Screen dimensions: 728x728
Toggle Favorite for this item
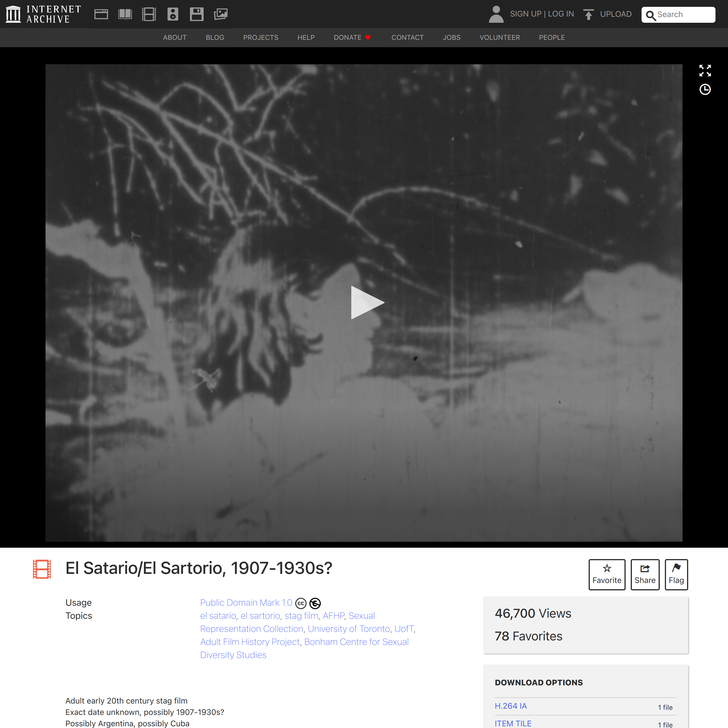point(607,574)
